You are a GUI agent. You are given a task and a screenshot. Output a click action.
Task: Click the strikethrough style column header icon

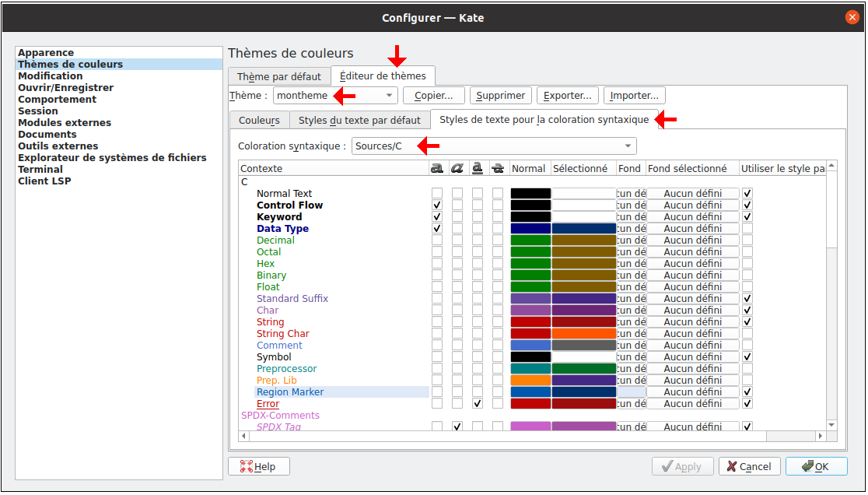click(498, 168)
